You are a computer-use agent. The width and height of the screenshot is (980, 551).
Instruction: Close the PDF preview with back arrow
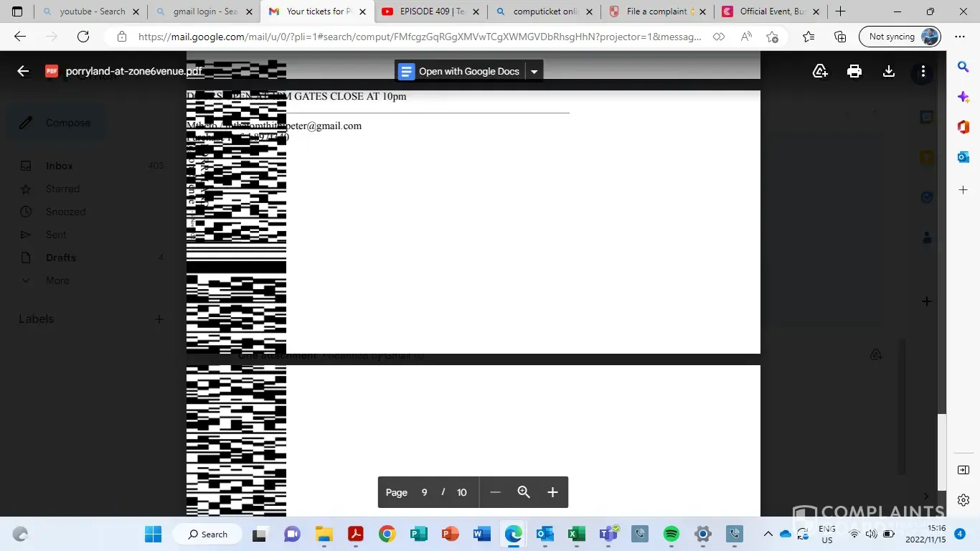[x=23, y=71]
